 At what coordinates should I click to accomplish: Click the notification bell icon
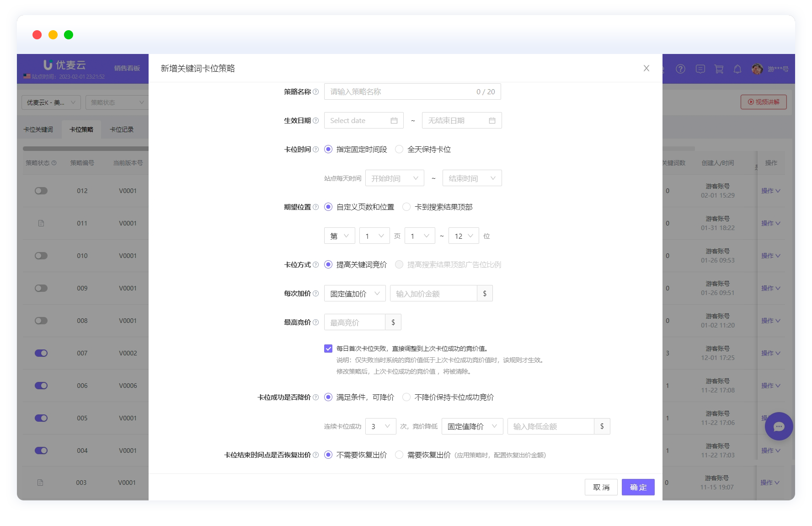[x=737, y=69]
